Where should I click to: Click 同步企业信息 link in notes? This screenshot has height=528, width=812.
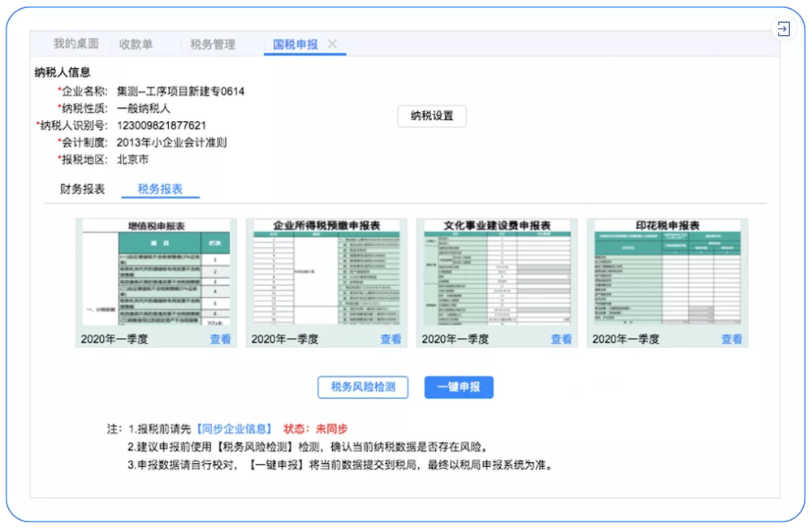coord(234,429)
